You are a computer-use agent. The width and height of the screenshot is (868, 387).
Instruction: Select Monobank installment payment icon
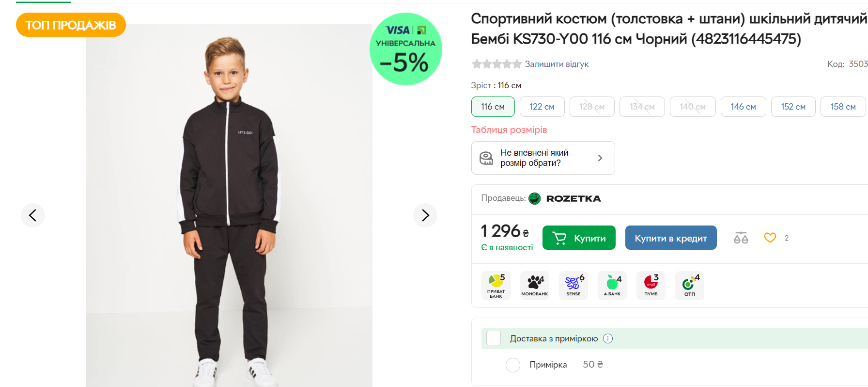coord(534,286)
